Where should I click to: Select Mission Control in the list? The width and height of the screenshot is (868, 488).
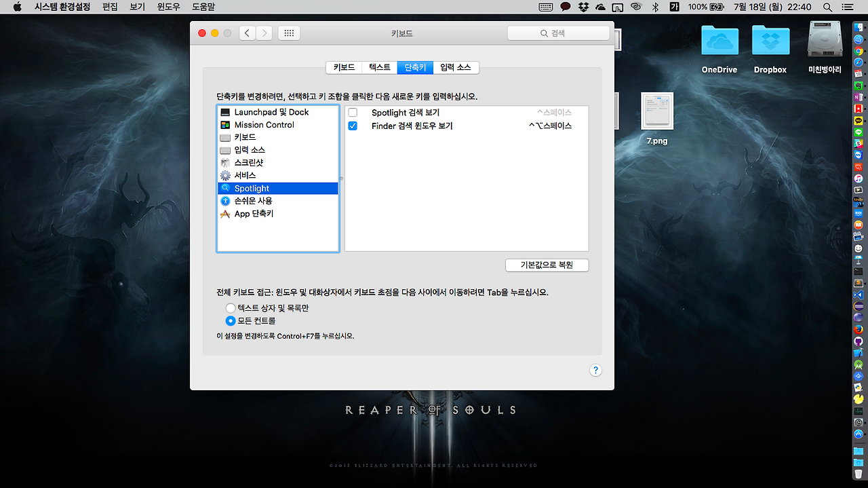pos(278,125)
